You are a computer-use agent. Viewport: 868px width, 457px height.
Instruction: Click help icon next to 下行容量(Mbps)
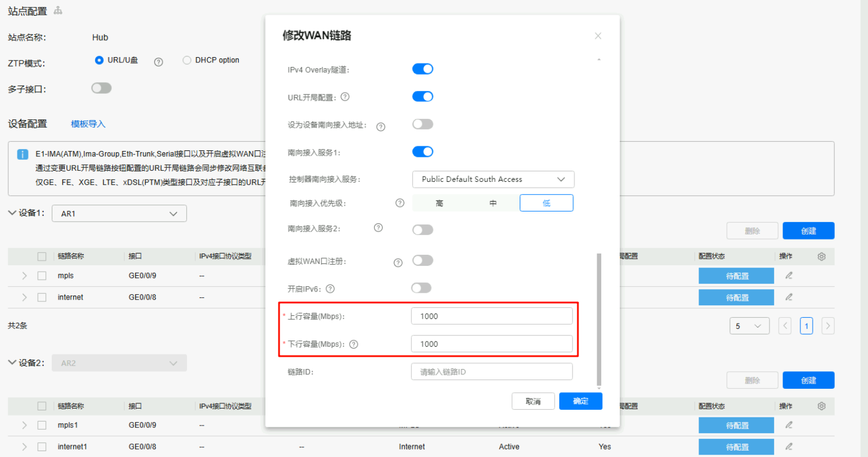click(353, 344)
